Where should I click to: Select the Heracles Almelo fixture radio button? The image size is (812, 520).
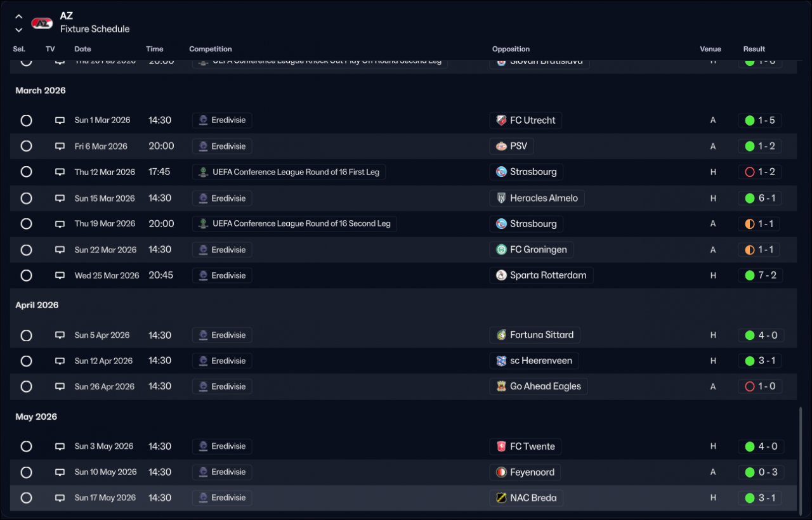[x=26, y=198]
